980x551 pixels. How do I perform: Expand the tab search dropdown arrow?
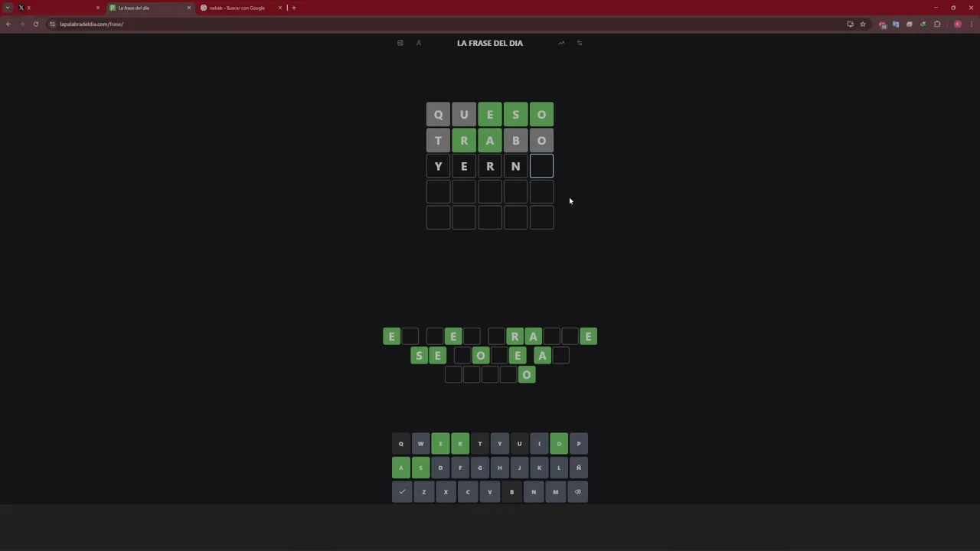tap(8, 8)
